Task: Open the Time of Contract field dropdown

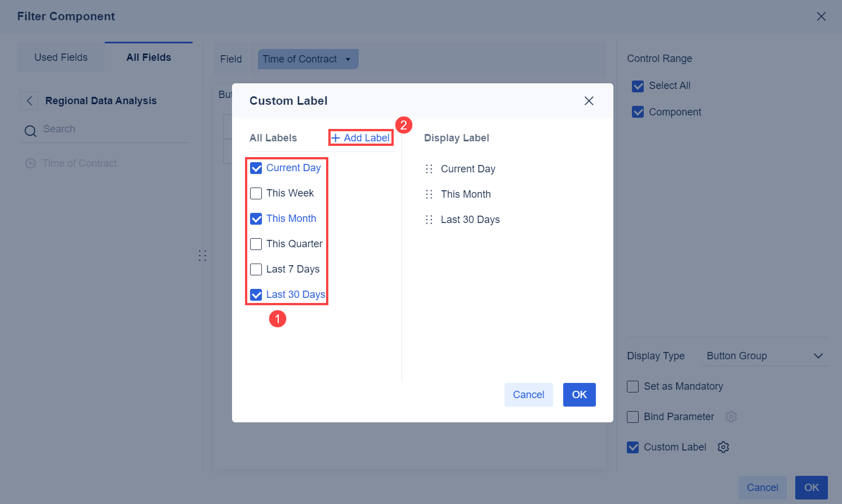Action: coord(308,59)
